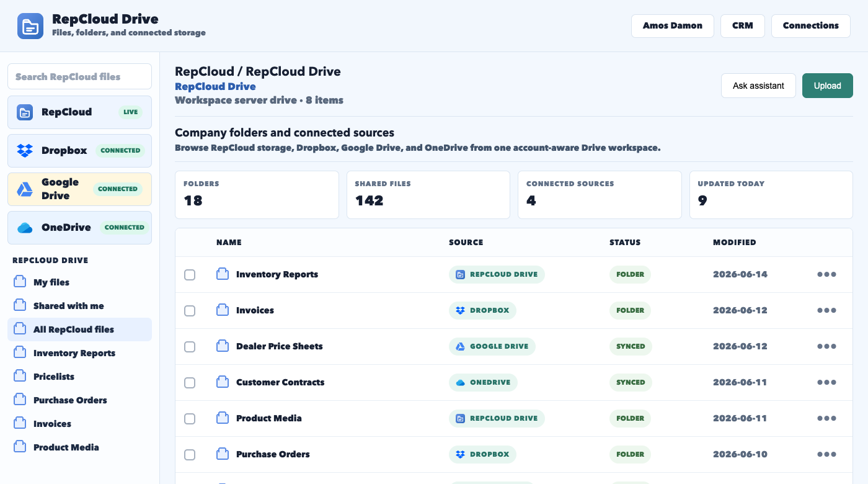This screenshot has height=484, width=868.
Task: Click the Shared with me folder icon
Action: 20,306
